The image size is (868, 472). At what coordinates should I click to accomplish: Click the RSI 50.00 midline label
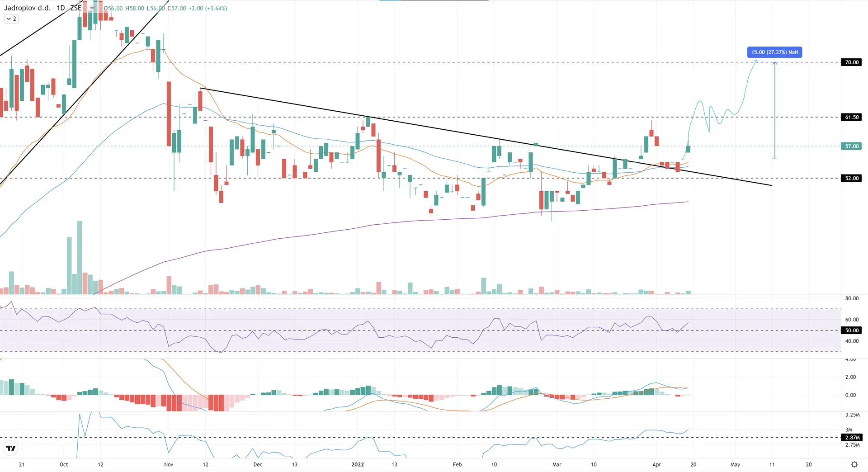click(x=851, y=330)
